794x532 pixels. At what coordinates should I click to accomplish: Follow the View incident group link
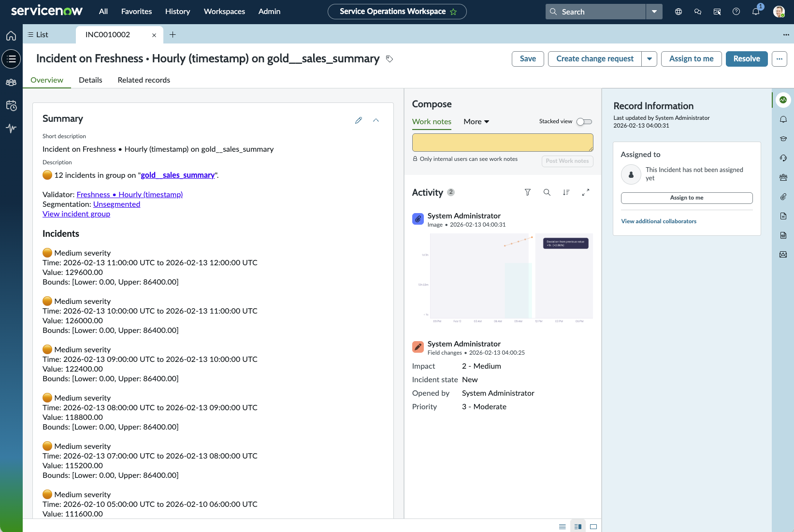coord(76,214)
